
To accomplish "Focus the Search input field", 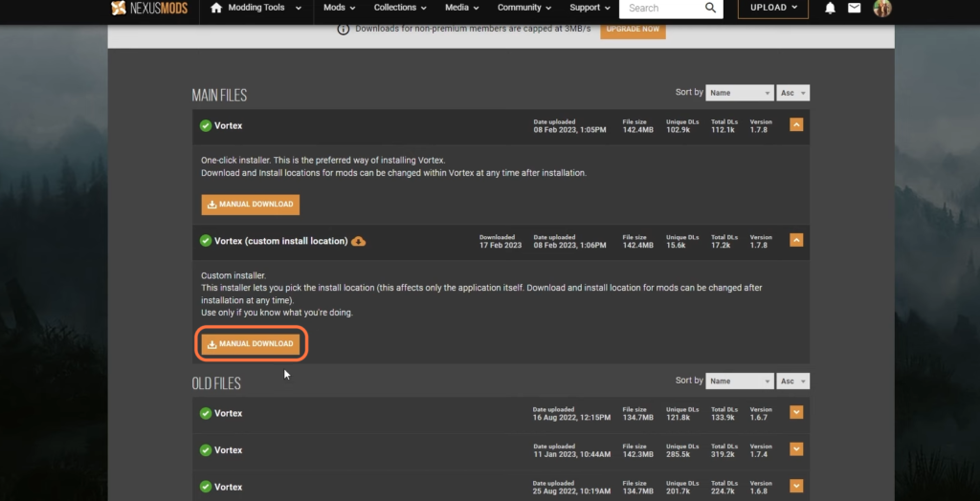I will click(660, 8).
